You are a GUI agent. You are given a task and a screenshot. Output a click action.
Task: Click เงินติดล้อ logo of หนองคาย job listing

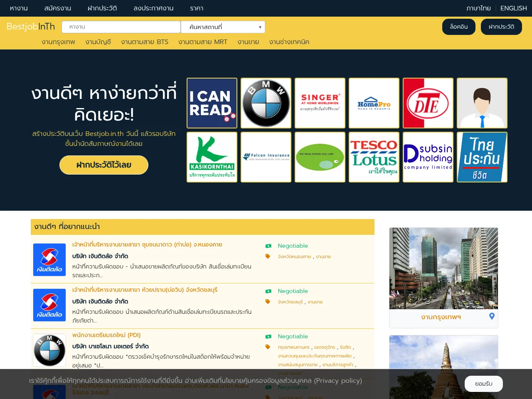click(49, 260)
